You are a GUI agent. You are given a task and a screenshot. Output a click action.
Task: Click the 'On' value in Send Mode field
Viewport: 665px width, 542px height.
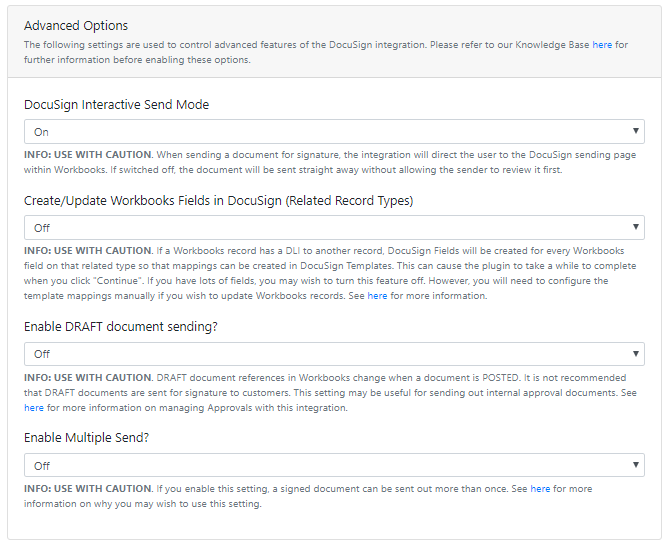[41, 132]
